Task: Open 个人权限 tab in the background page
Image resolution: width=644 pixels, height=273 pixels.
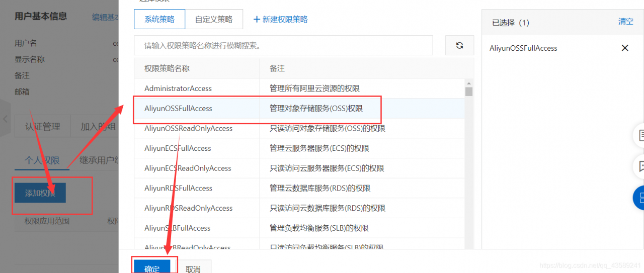Action: 42,161
